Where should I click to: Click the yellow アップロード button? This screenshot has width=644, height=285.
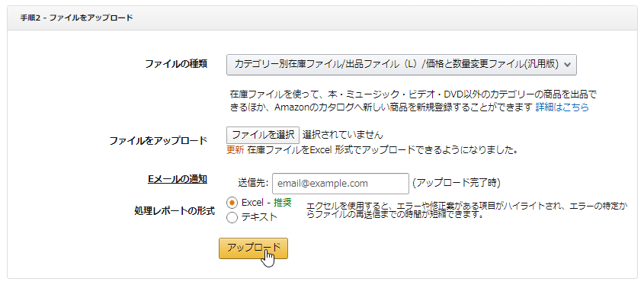pos(254,248)
